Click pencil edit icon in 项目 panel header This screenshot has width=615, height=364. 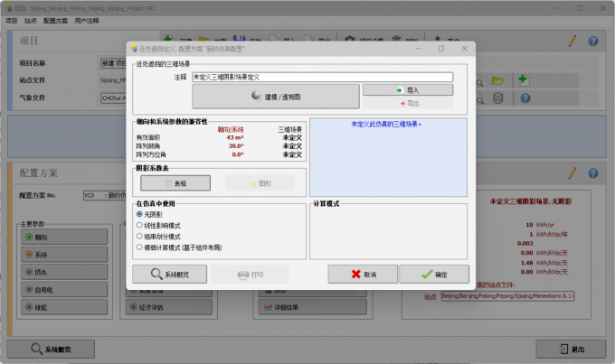click(572, 41)
